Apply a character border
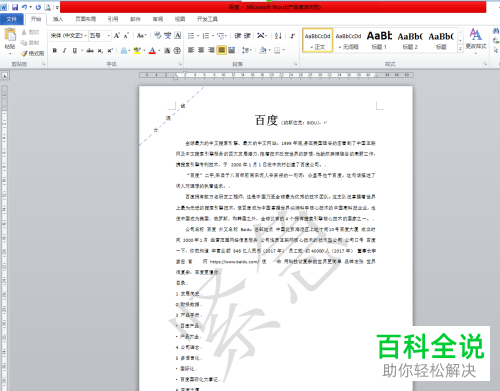The width and height of the screenshot is (500, 391). [178, 35]
